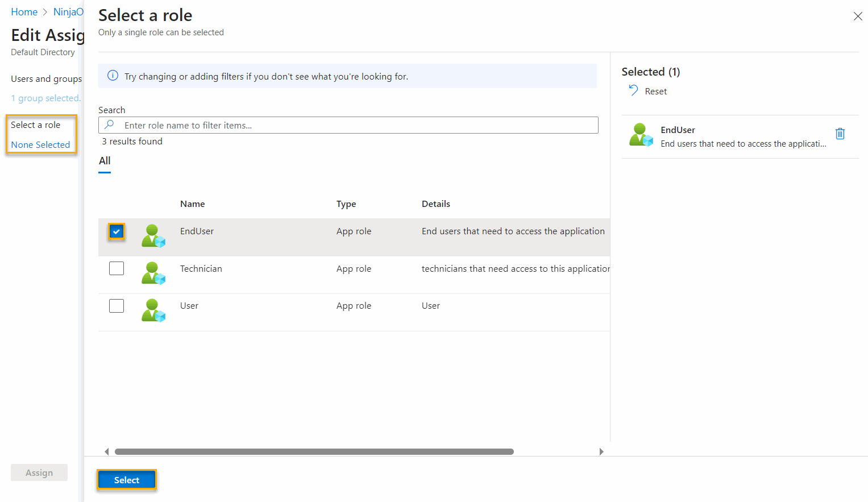Delete EndUser from selected with trash icon
868x502 pixels.
click(840, 134)
